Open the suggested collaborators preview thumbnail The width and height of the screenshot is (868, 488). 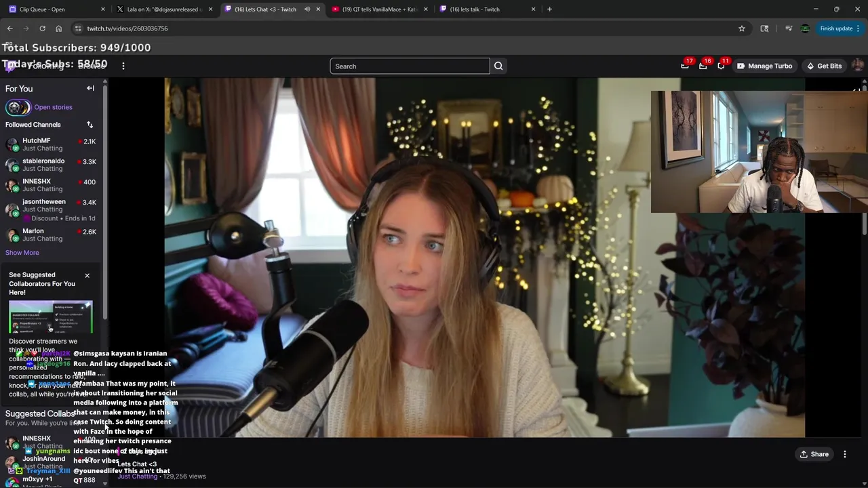51,317
